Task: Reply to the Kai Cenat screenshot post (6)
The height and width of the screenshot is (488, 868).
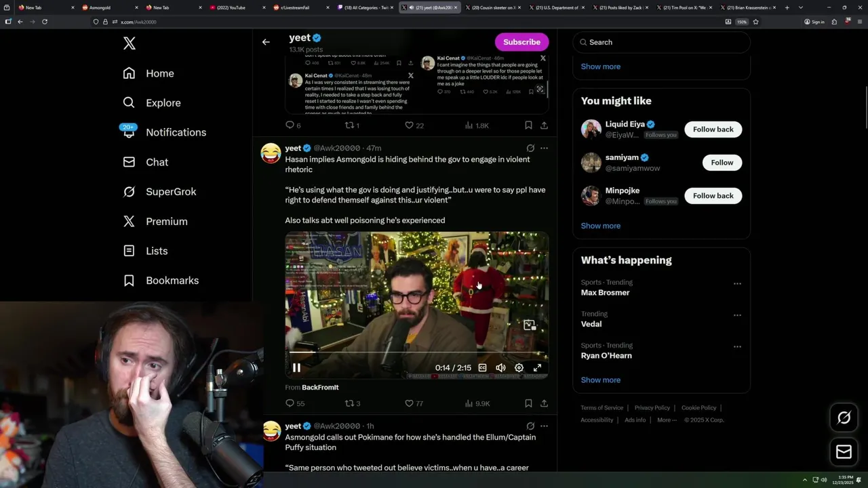Action: tap(293, 125)
